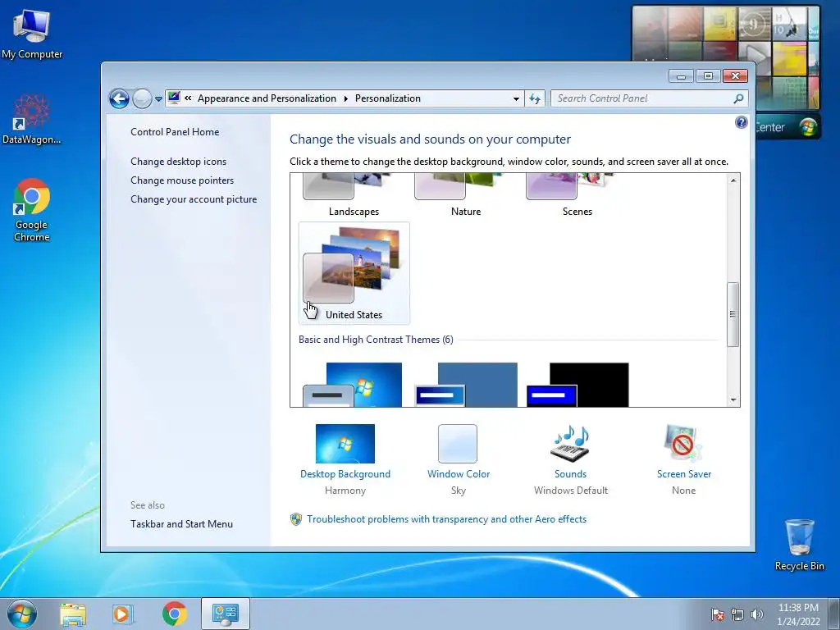
Task: Open Chrome from the taskbar
Action: tap(174, 614)
